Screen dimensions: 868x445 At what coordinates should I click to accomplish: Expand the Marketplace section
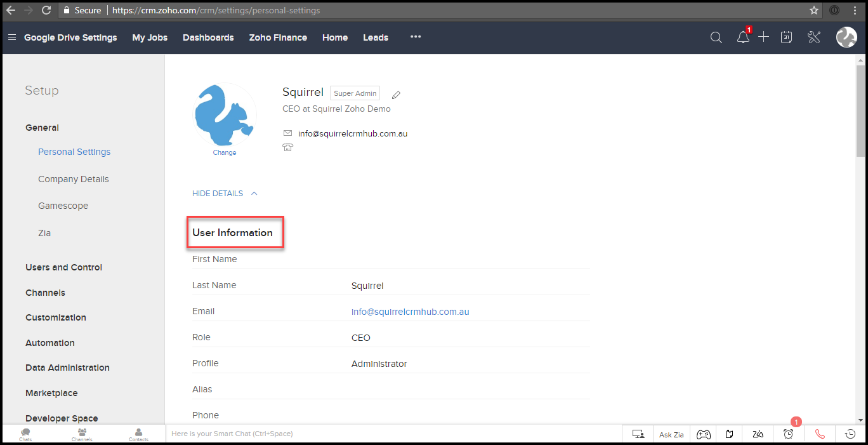point(51,393)
